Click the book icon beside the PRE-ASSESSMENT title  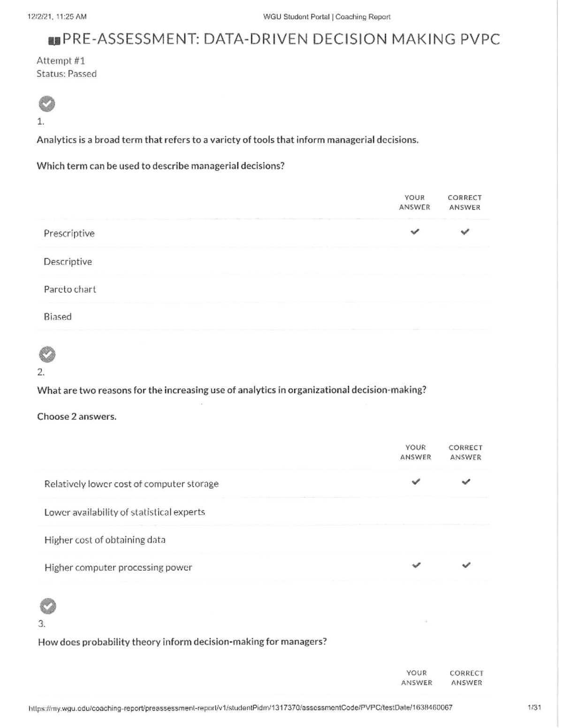click(x=54, y=41)
